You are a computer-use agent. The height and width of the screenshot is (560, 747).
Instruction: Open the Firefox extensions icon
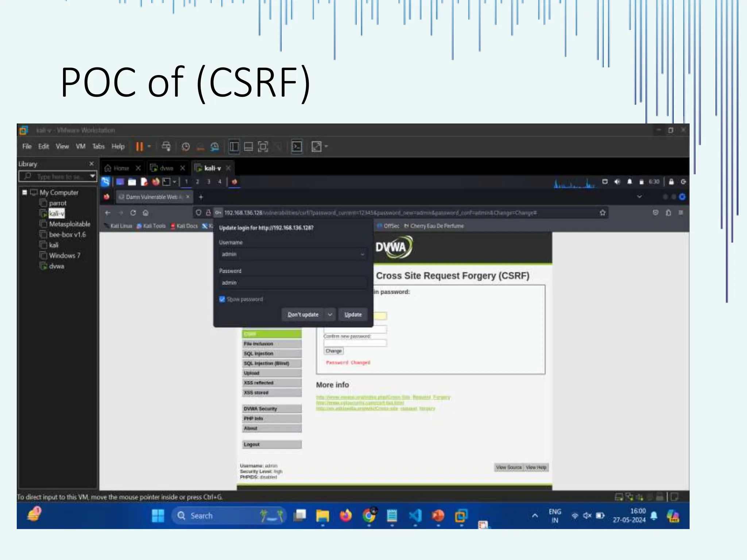pos(668,213)
